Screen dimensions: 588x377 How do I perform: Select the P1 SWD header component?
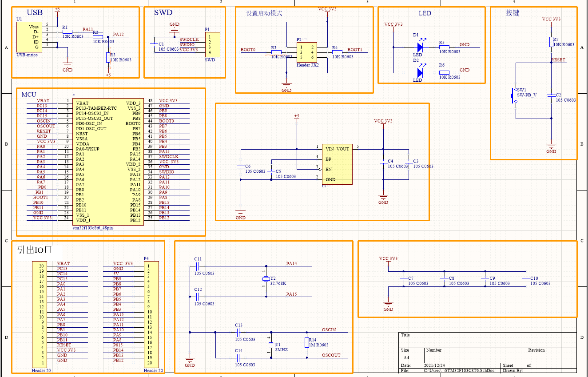(x=212, y=44)
